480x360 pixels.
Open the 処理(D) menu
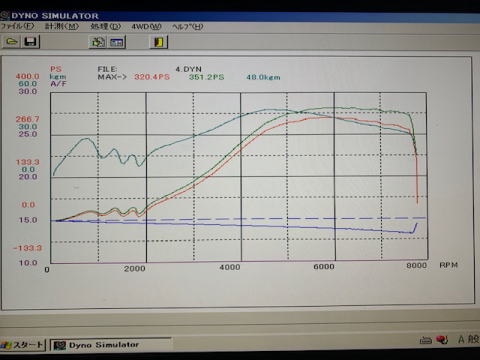click(106, 26)
